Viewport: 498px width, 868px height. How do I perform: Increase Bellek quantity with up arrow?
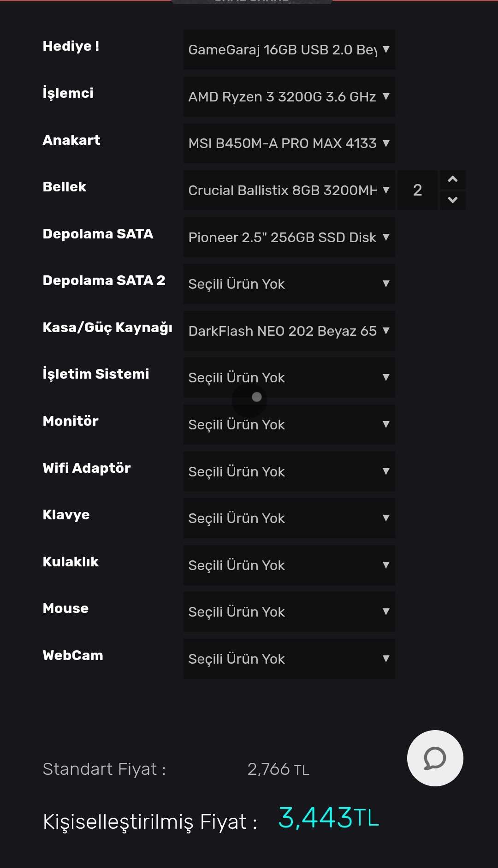coord(452,179)
